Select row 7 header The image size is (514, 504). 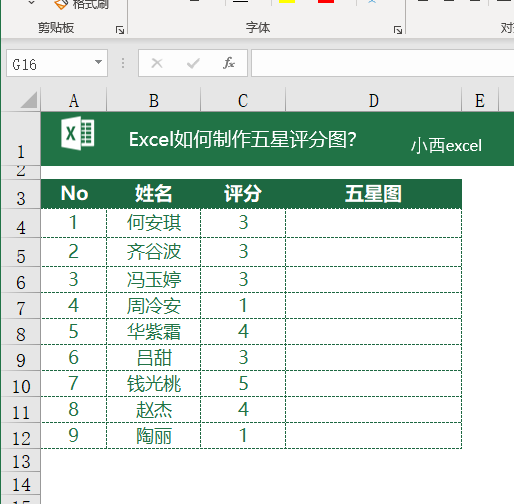[x=21, y=306]
